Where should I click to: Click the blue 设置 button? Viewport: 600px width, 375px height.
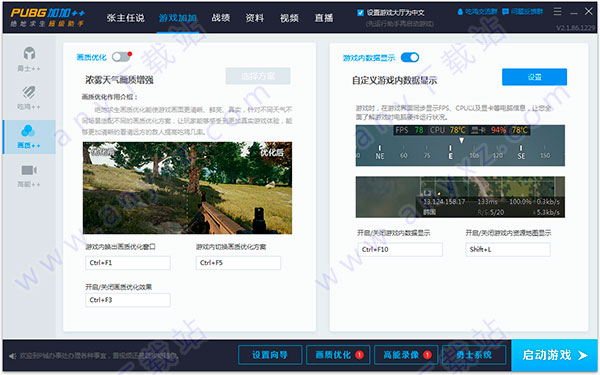[x=534, y=77]
